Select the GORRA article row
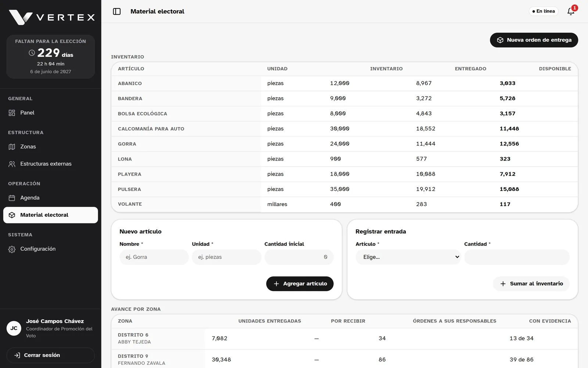The width and height of the screenshot is (588, 368). click(x=344, y=144)
